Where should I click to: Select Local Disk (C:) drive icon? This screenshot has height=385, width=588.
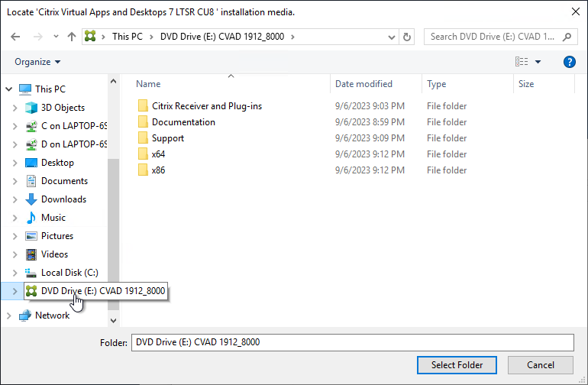click(x=31, y=273)
